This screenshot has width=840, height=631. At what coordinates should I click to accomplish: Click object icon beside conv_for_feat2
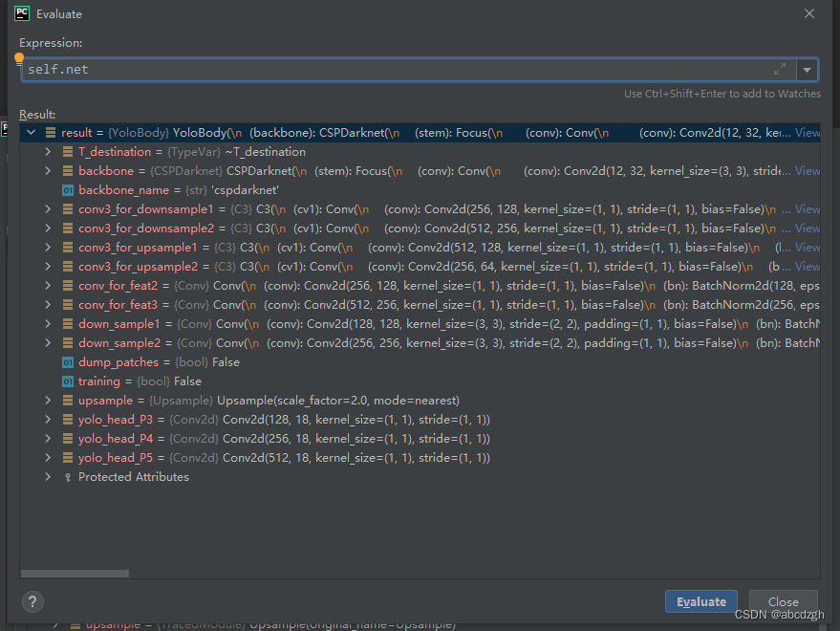[x=68, y=286]
